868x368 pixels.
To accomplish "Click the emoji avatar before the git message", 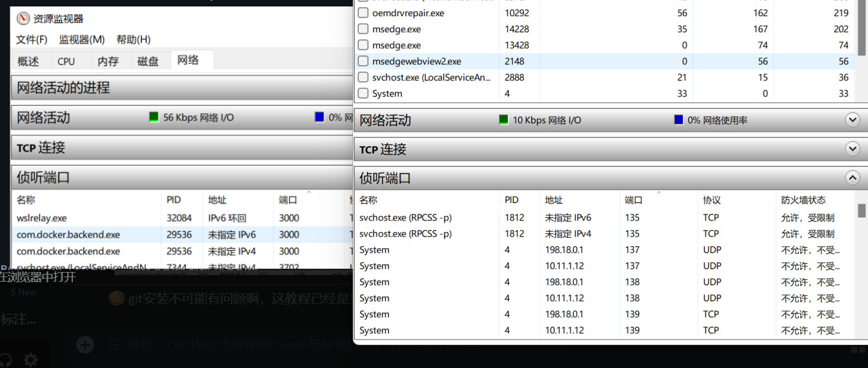I will (x=116, y=298).
